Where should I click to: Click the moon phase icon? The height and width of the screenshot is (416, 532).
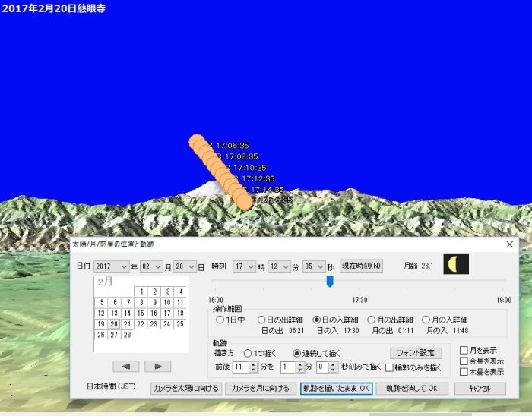tap(456, 264)
